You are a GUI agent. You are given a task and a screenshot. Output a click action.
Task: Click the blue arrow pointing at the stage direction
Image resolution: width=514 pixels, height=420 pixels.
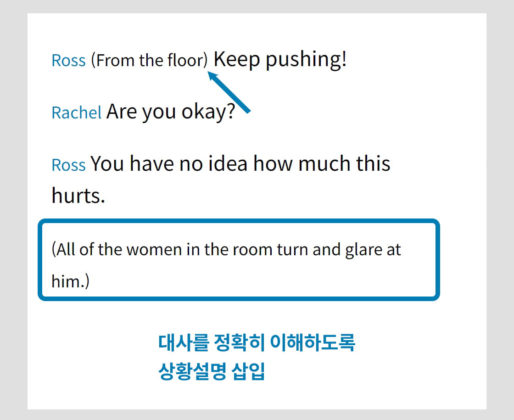[229, 93]
